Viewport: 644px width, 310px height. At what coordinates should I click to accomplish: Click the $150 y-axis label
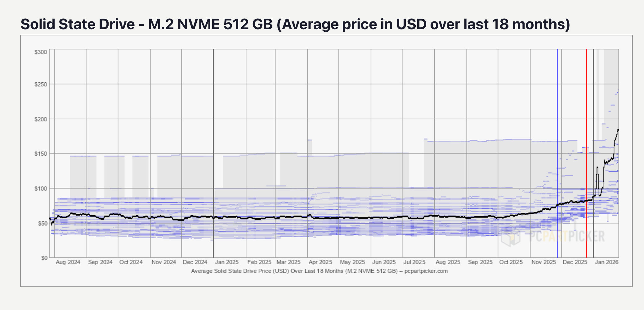click(41, 154)
